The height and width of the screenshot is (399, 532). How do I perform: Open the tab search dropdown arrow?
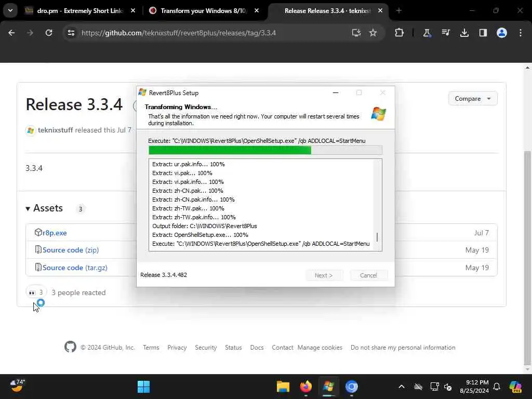coord(10,10)
